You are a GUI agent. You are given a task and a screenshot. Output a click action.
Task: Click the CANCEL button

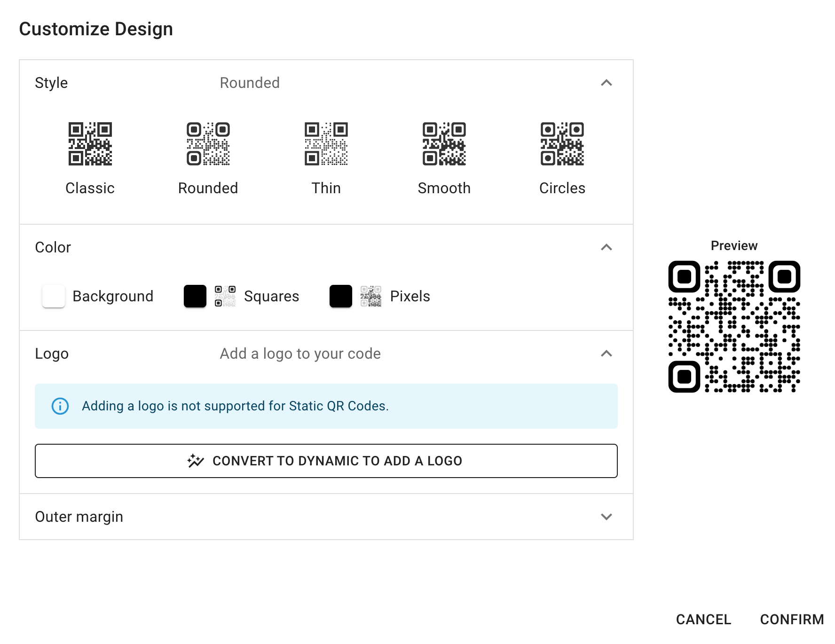tap(703, 620)
